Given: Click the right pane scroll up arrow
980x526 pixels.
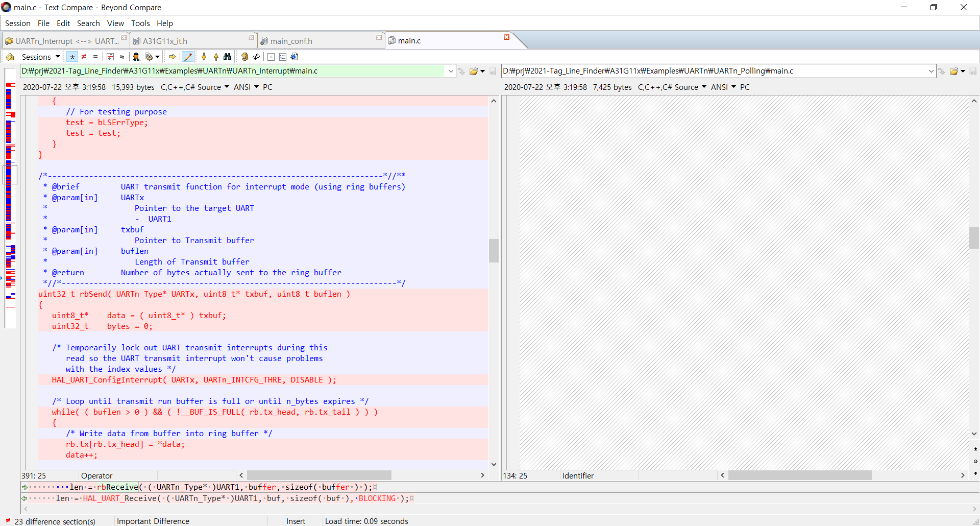Looking at the screenshot, I should 974,101.
